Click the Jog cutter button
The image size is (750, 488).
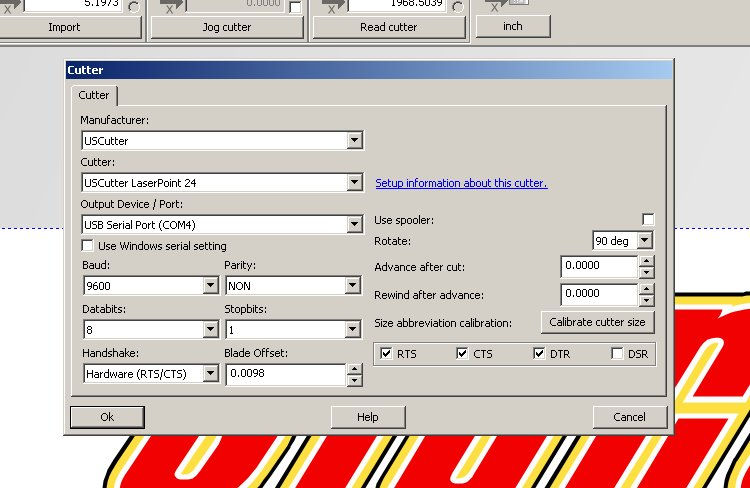pos(227,27)
